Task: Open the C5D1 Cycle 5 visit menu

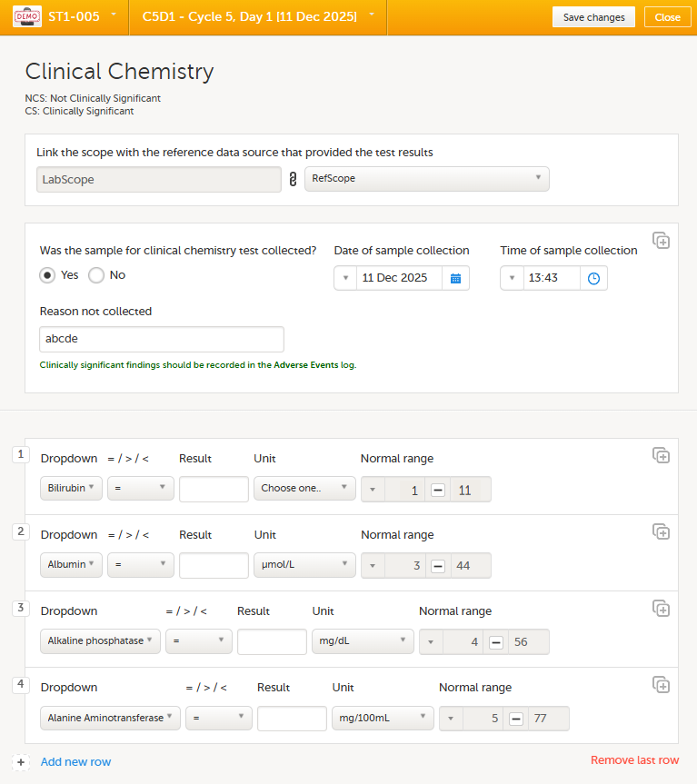Action: (x=258, y=17)
